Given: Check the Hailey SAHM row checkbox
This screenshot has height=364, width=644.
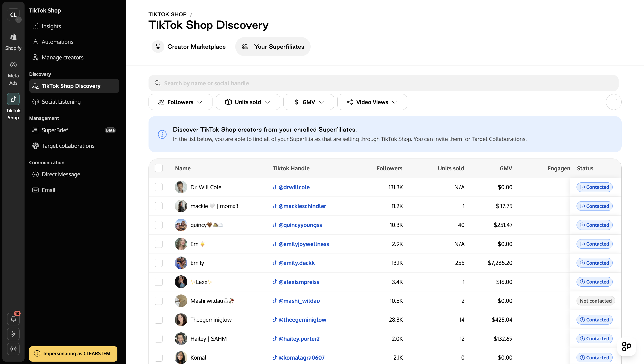Looking at the screenshot, I should point(159,339).
